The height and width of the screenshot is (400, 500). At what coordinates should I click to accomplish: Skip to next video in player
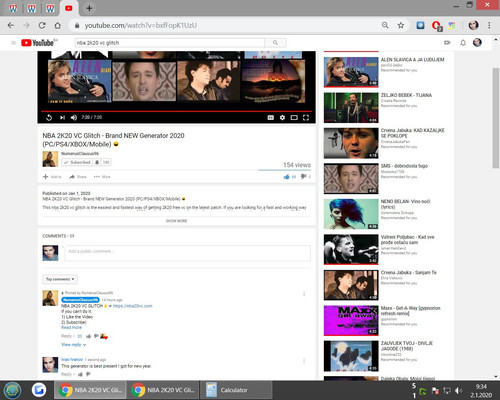coord(62,117)
